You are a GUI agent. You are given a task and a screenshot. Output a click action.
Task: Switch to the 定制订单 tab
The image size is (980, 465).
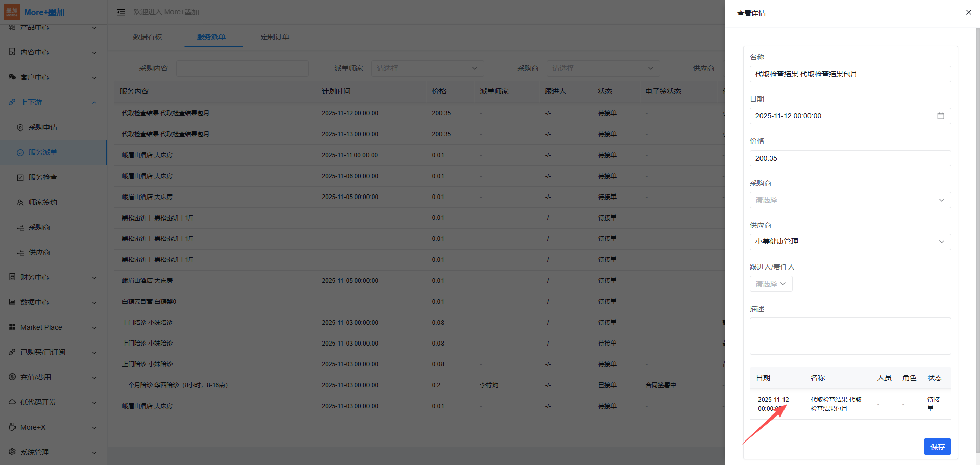pyautogui.click(x=275, y=37)
